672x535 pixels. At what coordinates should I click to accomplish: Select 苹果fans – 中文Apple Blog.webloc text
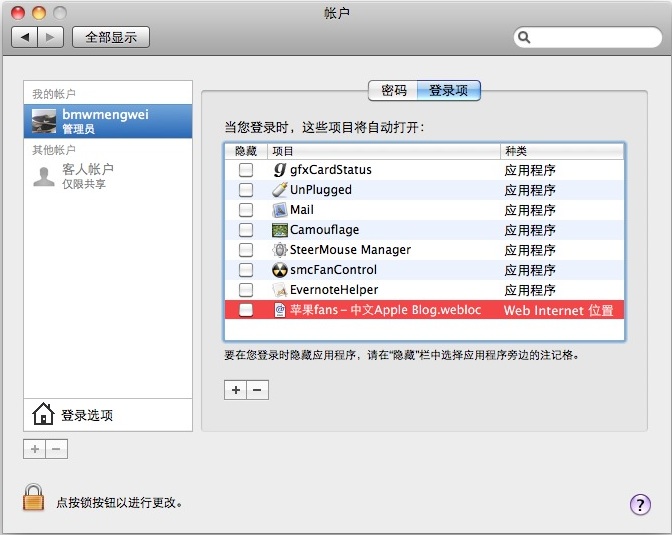coord(385,310)
